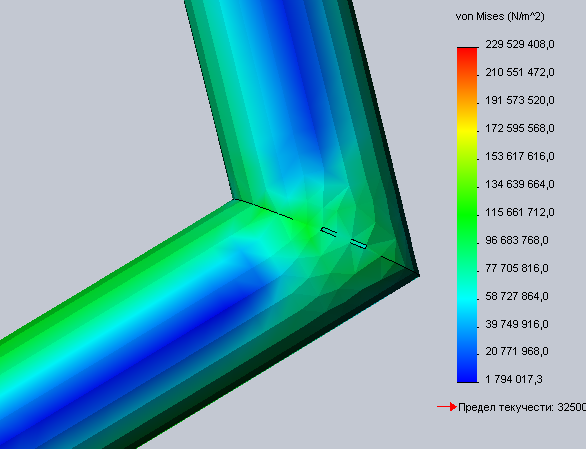Select the legend value 172 595 568,0
Image resolution: width=586 pixels, height=449 pixels.
tap(520, 129)
